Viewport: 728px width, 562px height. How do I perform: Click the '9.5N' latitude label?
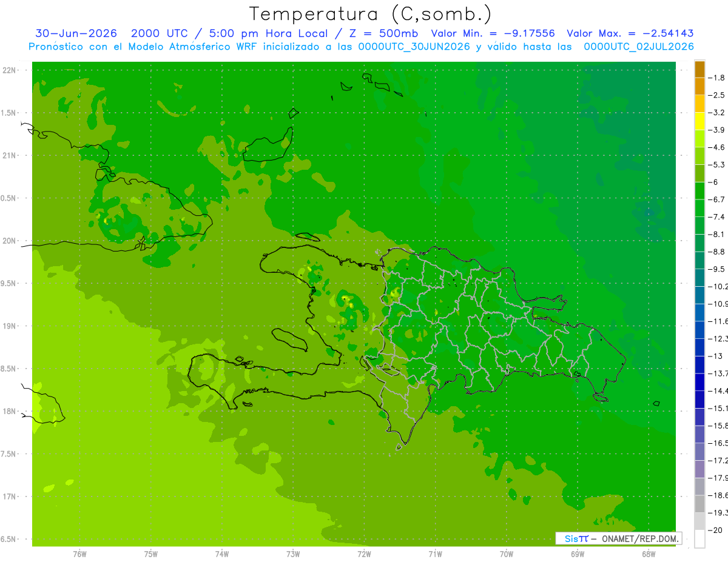pyautogui.click(x=9, y=283)
